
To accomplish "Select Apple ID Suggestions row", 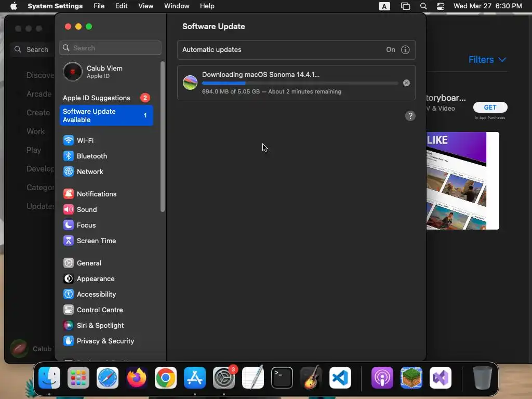I will (x=107, y=98).
